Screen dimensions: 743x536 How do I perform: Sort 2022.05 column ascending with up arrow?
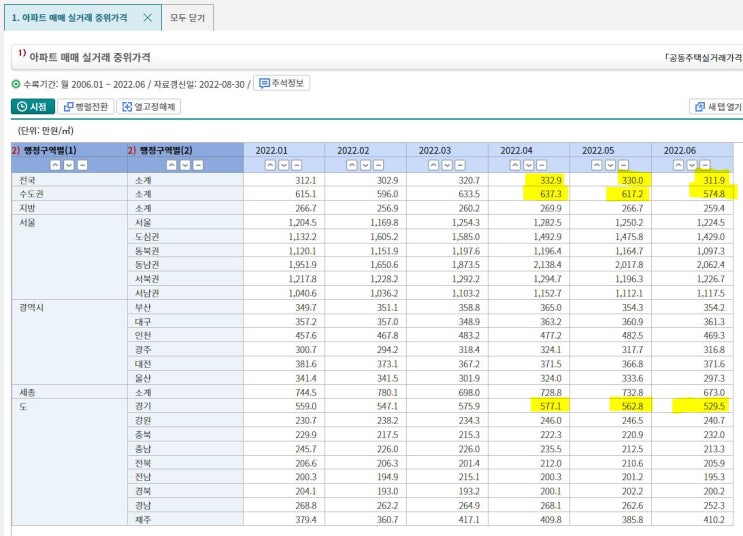coord(597,165)
